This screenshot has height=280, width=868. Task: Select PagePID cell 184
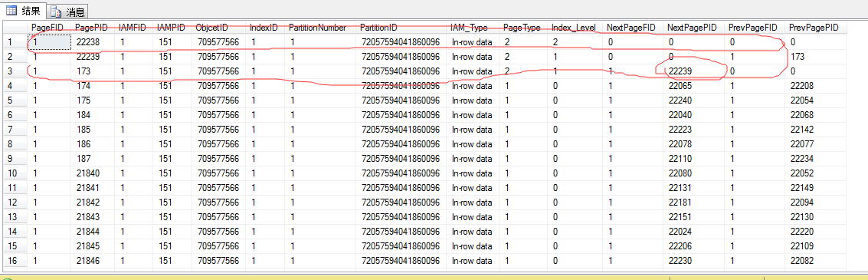click(x=93, y=115)
